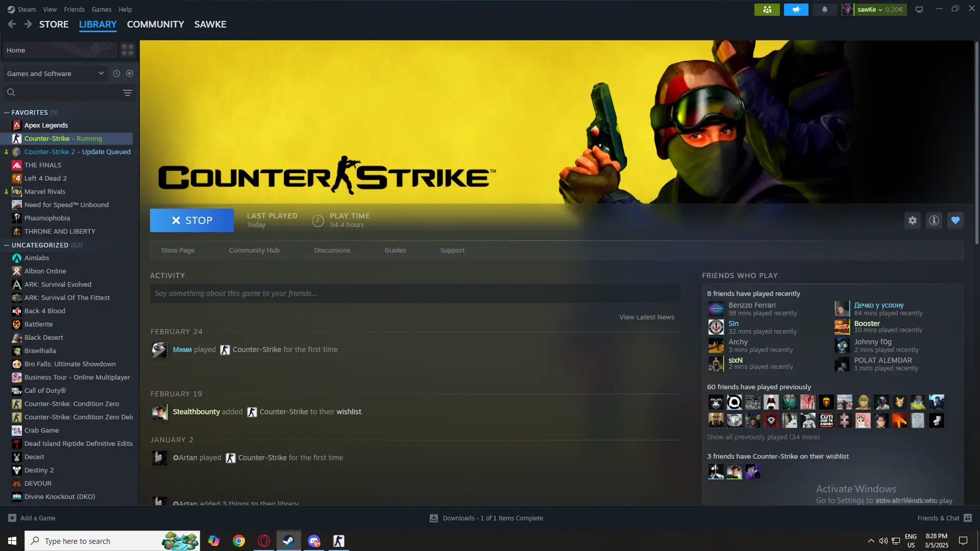
Task: Open game settings gear icon
Action: [x=912, y=220]
